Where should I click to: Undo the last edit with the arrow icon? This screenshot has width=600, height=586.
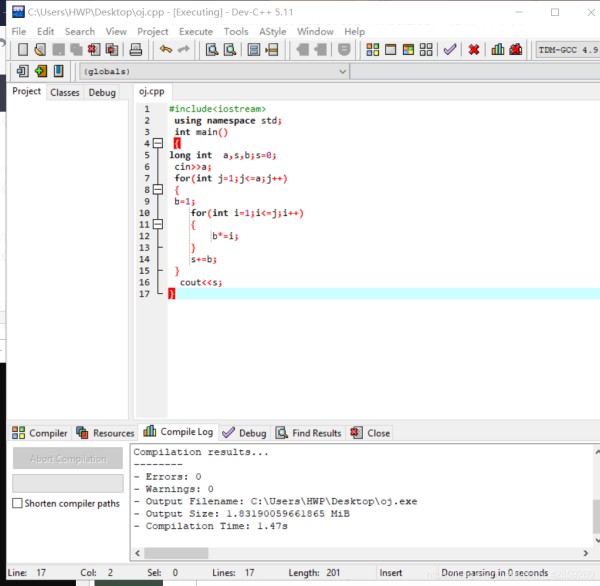pos(166,49)
